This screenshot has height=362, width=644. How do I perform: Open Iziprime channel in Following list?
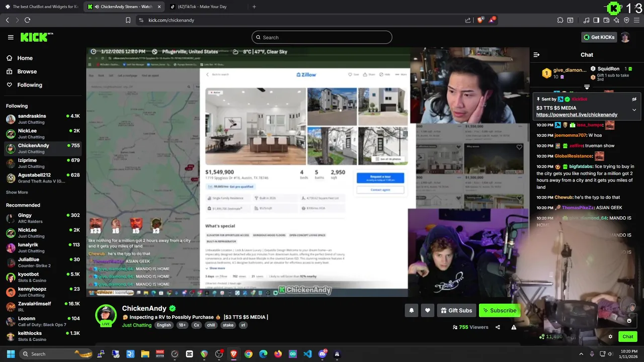tap(43, 163)
